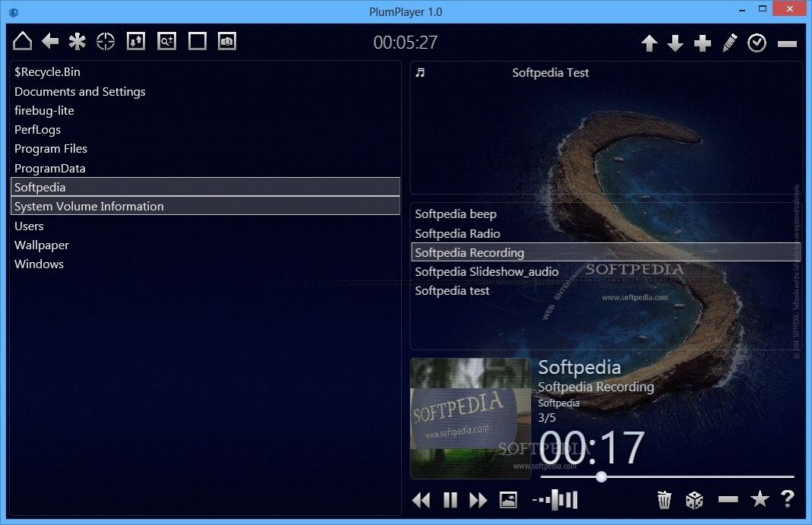
Task: Remove the playlist with the top-right minus icon
Action: (787, 45)
